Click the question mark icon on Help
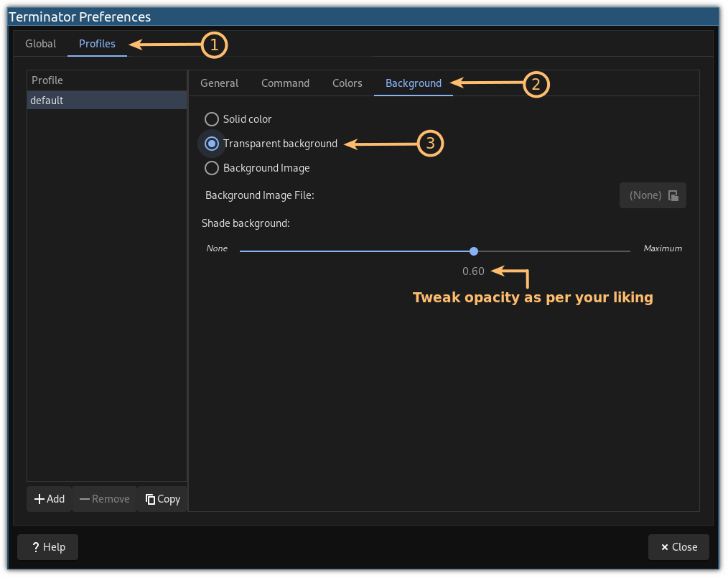 (34, 547)
